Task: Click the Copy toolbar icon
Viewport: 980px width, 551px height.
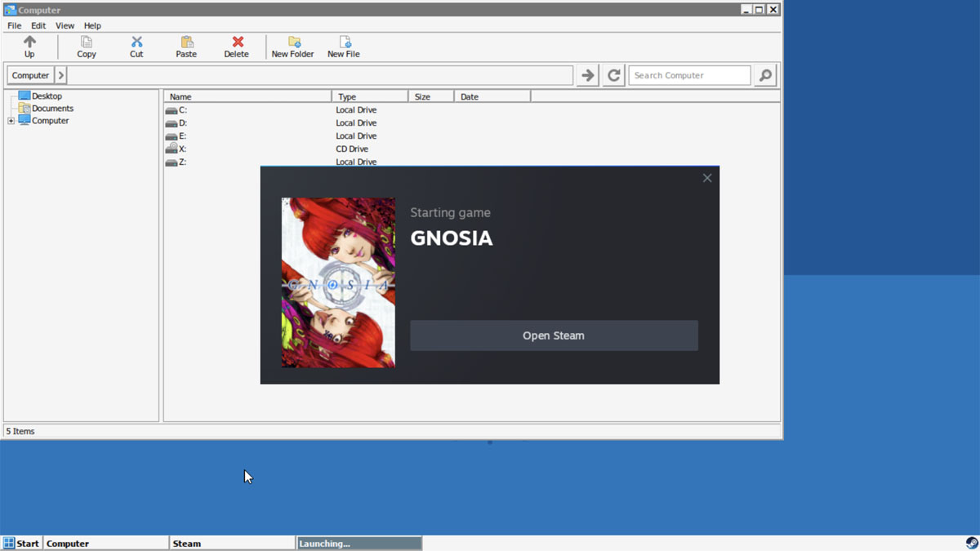Action: [87, 42]
